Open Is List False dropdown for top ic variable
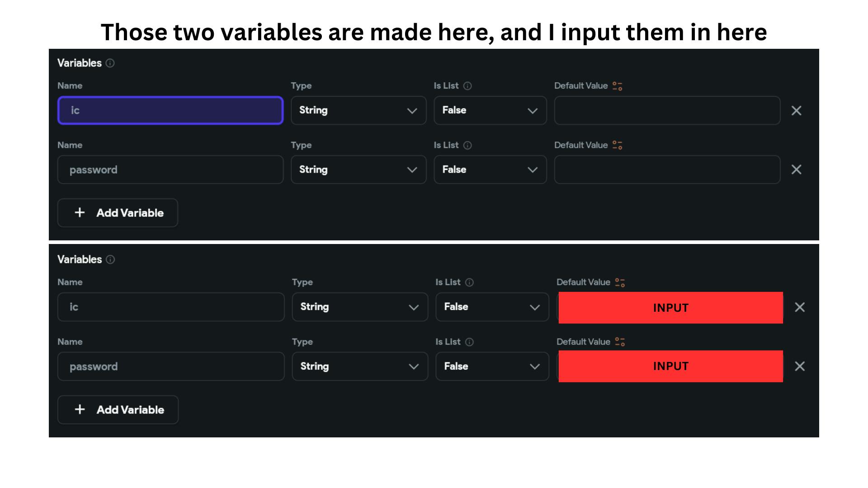 pyautogui.click(x=490, y=110)
